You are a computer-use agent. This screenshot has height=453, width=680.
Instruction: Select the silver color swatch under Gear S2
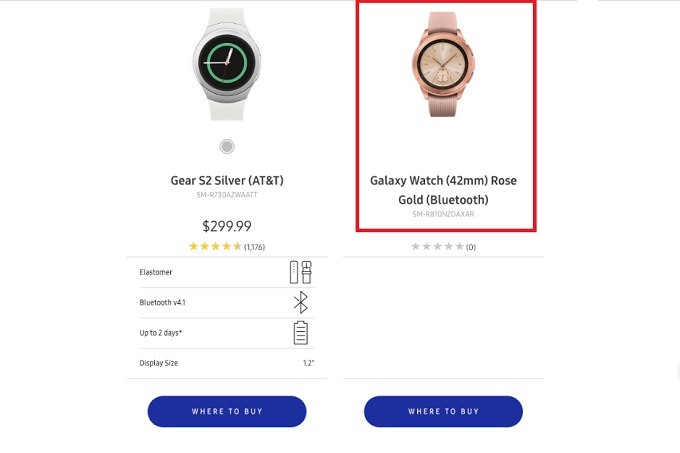(227, 147)
